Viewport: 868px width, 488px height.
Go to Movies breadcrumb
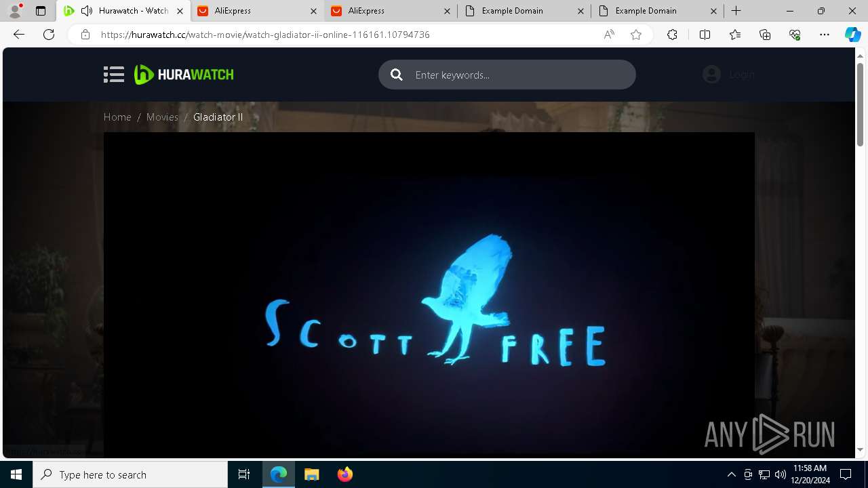pyautogui.click(x=162, y=117)
